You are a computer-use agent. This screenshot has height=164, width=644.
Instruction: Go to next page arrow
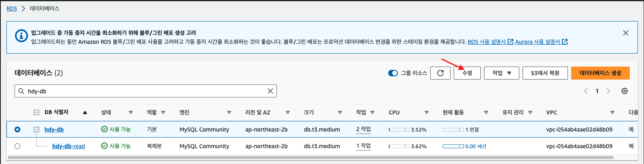(608, 91)
